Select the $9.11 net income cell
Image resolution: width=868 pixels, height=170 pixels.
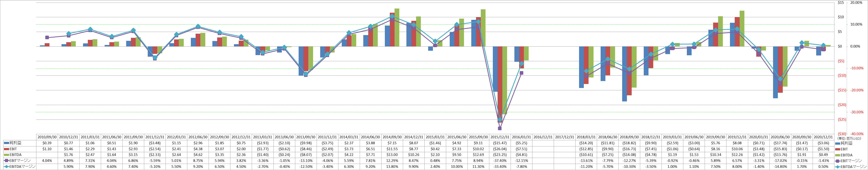478,143
